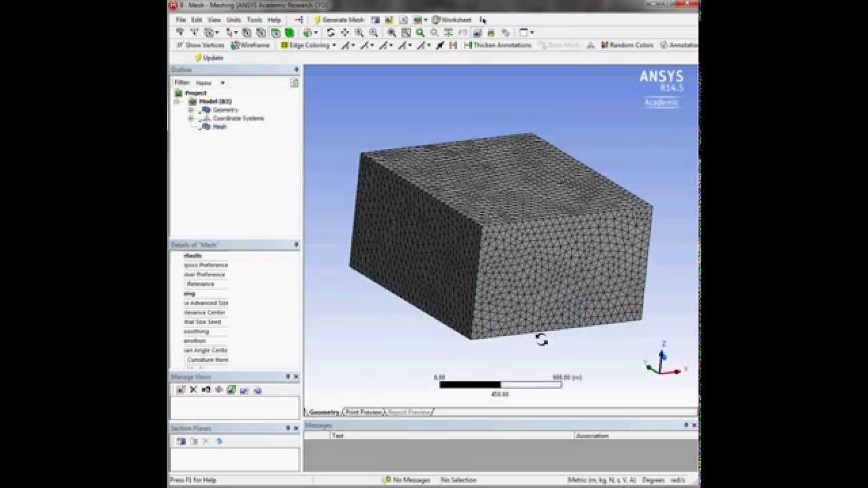Select Mesh in the outline tree

pos(219,127)
